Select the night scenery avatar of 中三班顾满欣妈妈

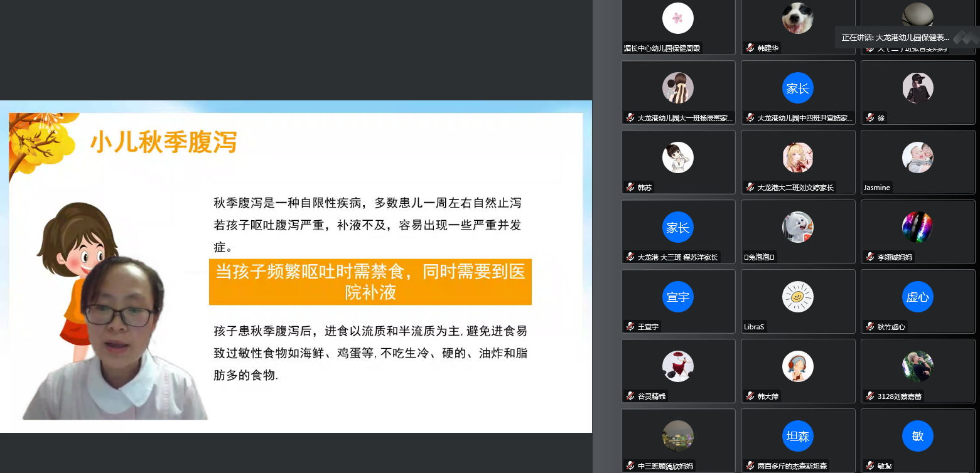coord(678,436)
